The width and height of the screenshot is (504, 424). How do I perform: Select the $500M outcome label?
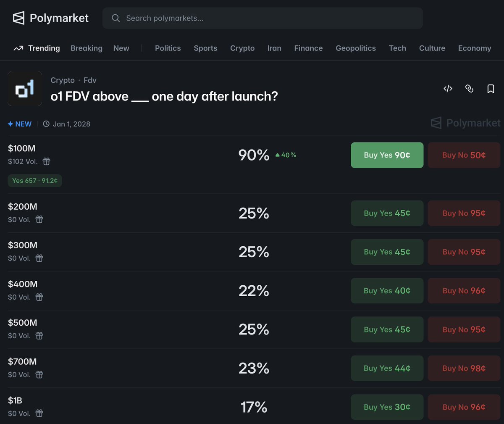click(x=23, y=323)
